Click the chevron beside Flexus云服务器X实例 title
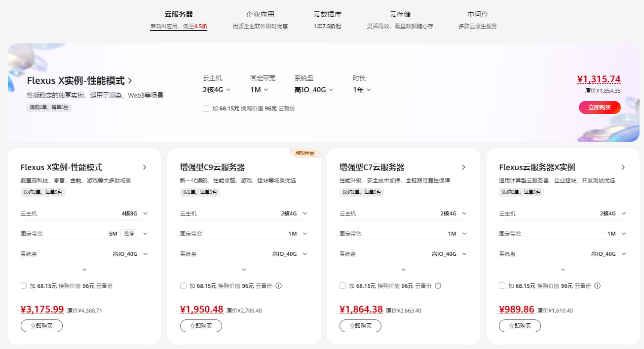644x349 pixels. pyautogui.click(x=623, y=167)
